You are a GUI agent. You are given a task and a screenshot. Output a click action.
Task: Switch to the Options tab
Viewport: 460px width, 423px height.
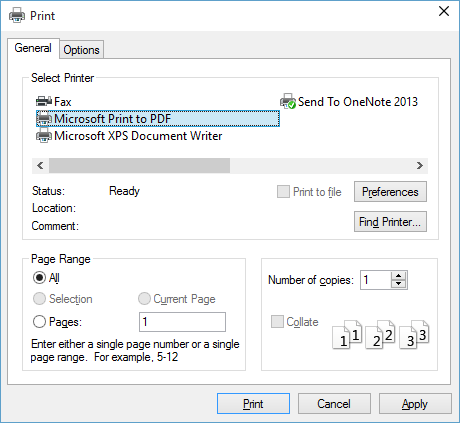tap(82, 50)
